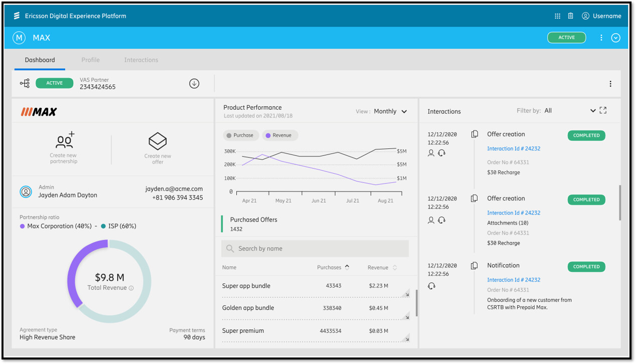Switch to the Profile tab

click(x=90, y=60)
